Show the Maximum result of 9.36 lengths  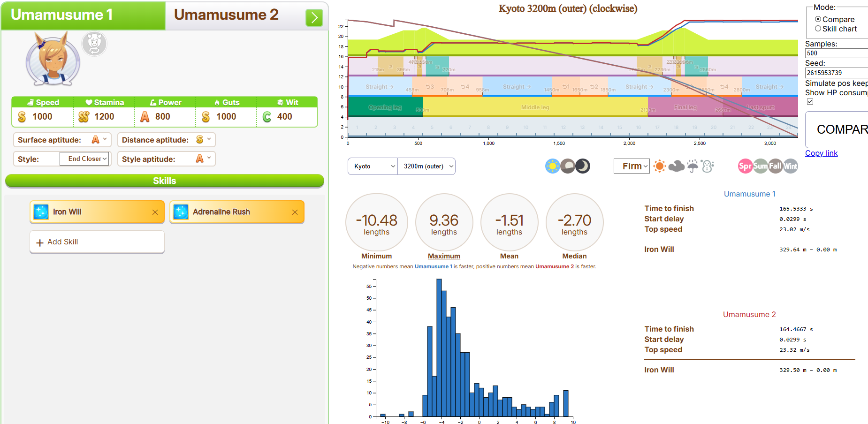click(x=444, y=223)
